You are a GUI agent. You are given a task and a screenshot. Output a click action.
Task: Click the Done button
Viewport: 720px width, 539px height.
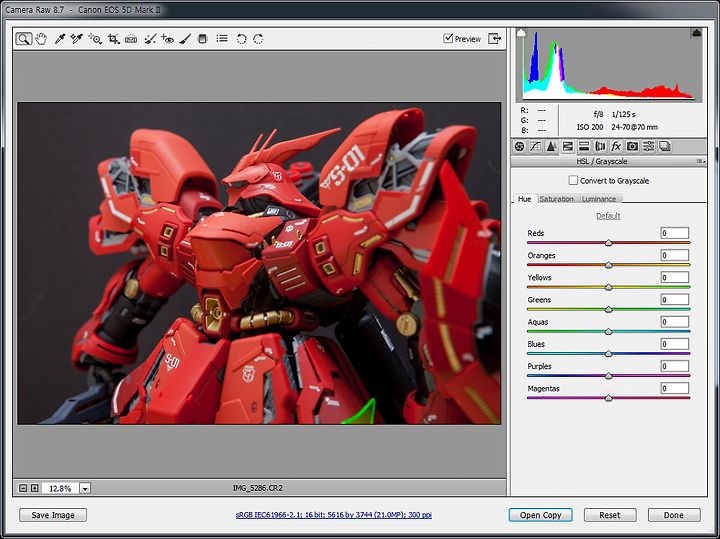(674, 515)
